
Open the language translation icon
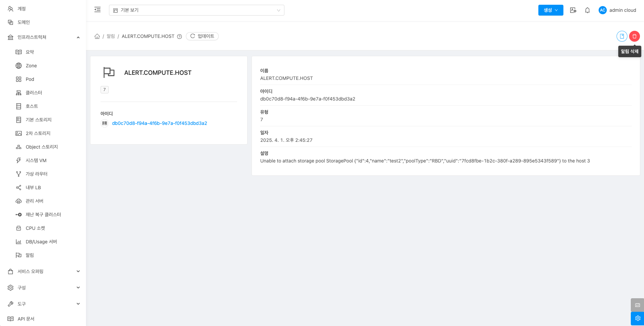point(573,10)
